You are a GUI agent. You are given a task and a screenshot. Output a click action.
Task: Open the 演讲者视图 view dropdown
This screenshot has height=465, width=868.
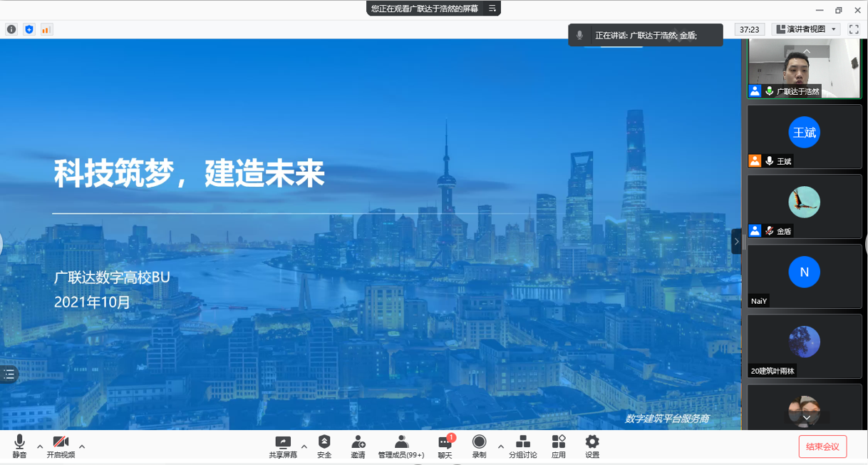pyautogui.click(x=807, y=29)
